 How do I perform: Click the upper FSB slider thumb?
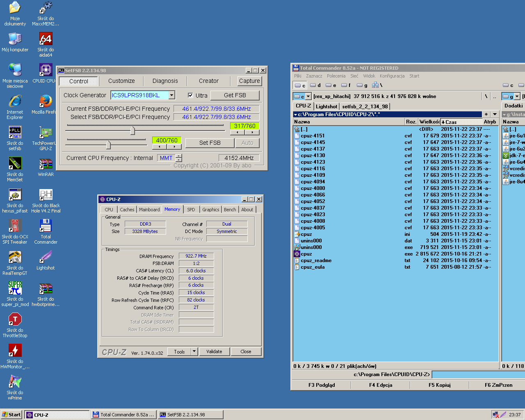132,130
